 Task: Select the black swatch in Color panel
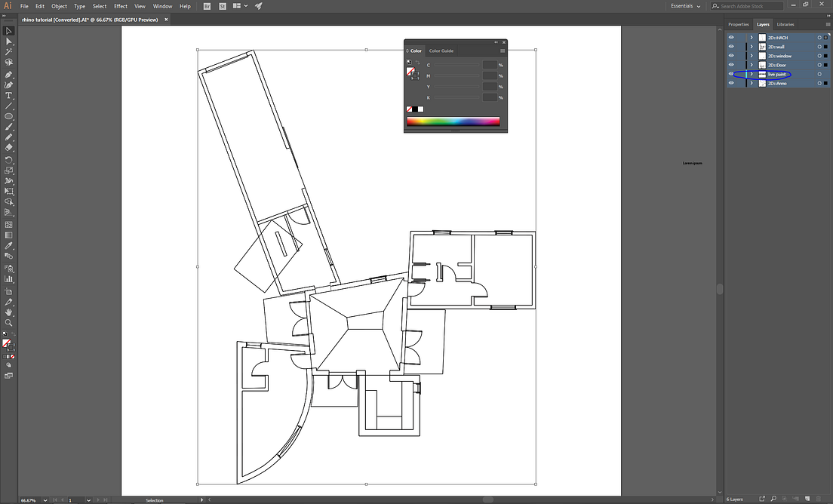coord(415,109)
